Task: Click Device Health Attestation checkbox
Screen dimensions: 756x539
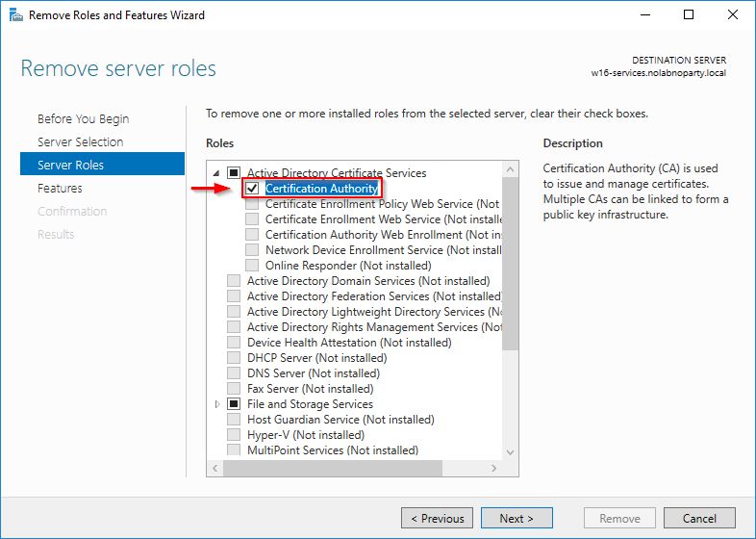Action: pyautogui.click(x=234, y=342)
